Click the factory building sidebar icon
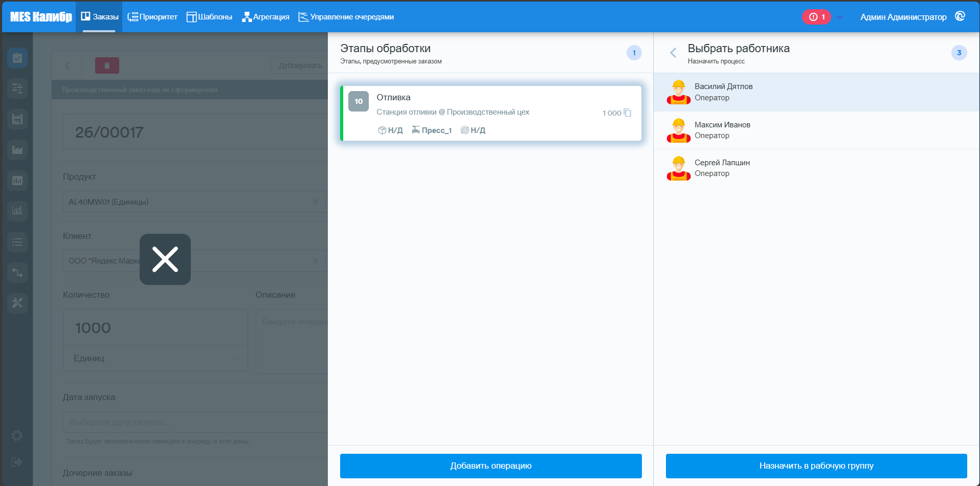This screenshot has height=486, width=980. point(17,119)
